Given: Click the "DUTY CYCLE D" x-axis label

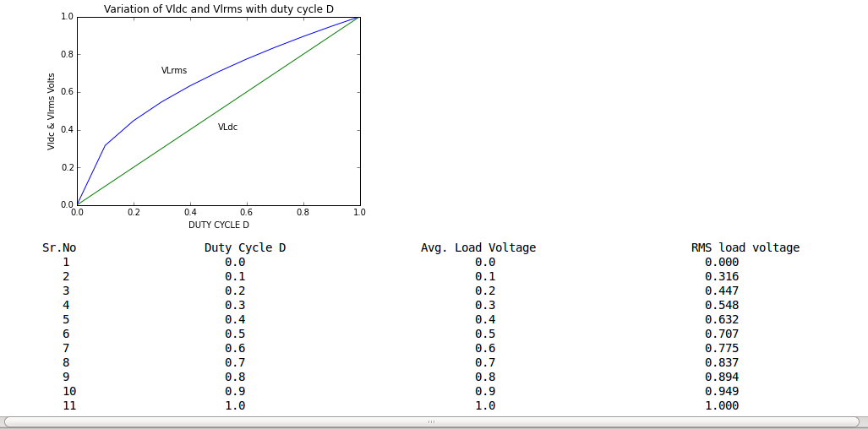Looking at the screenshot, I should click(x=218, y=225).
